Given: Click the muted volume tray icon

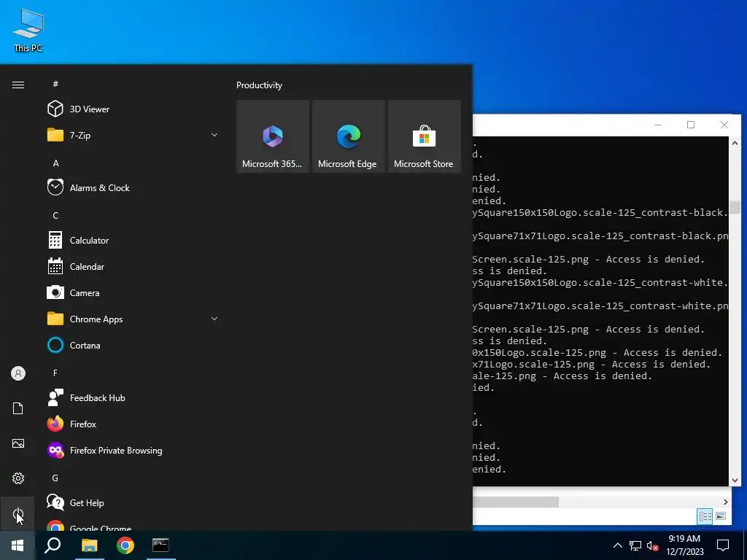Looking at the screenshot, I should [x=653, y=545].
